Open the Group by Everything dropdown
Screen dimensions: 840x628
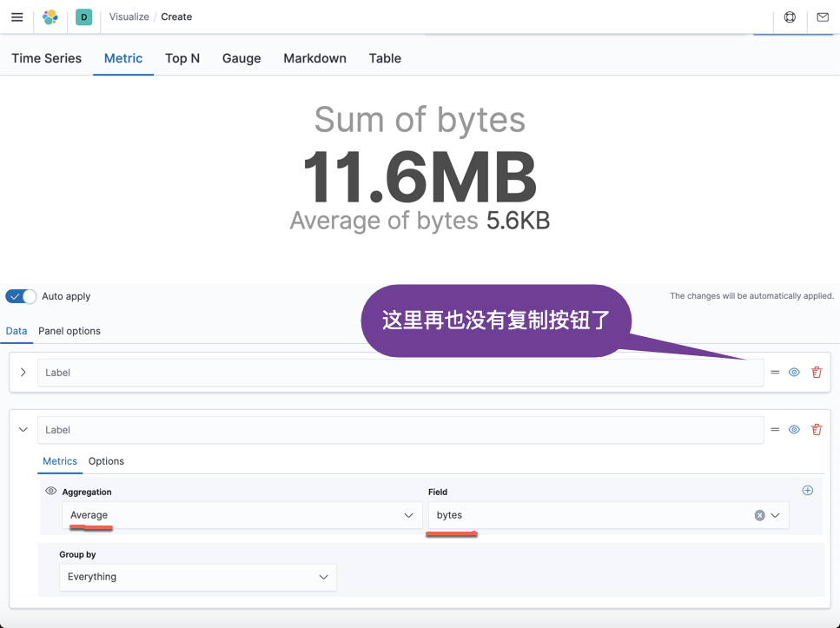[197, 577]
